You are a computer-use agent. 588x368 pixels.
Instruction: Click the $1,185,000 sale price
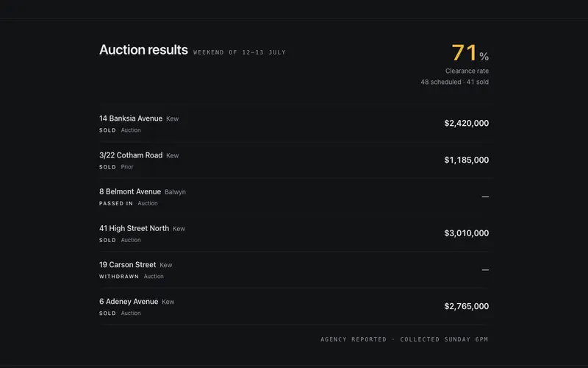pos(466,160)
